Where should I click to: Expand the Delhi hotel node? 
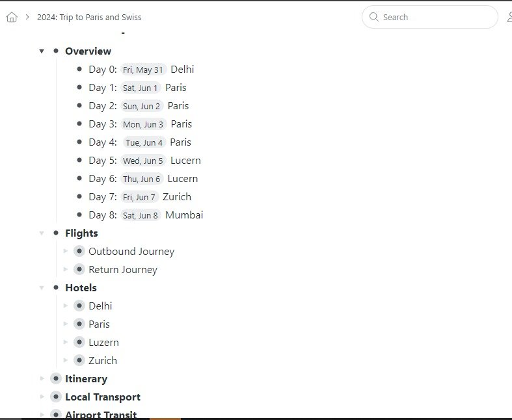pyautogui.click(x=65, y=306)
